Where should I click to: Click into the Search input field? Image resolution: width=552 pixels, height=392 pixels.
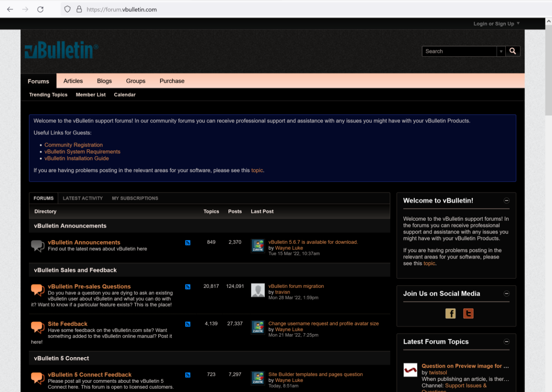pos(460,51)
